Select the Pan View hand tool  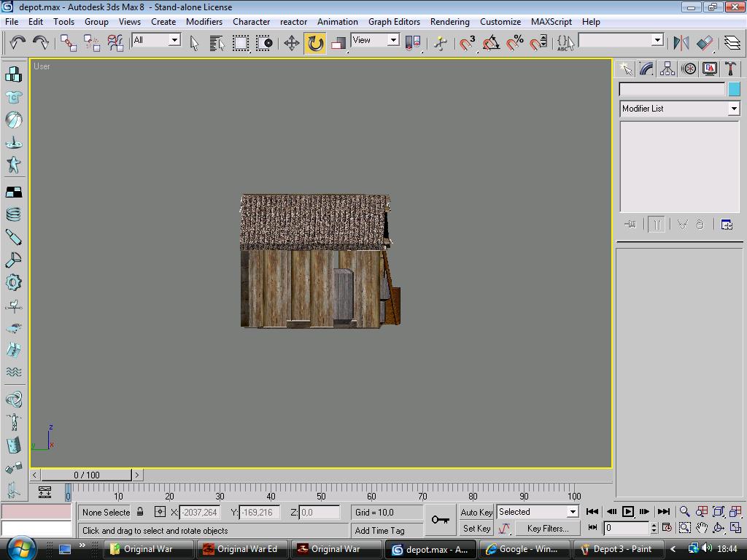(x=702, y=528)
